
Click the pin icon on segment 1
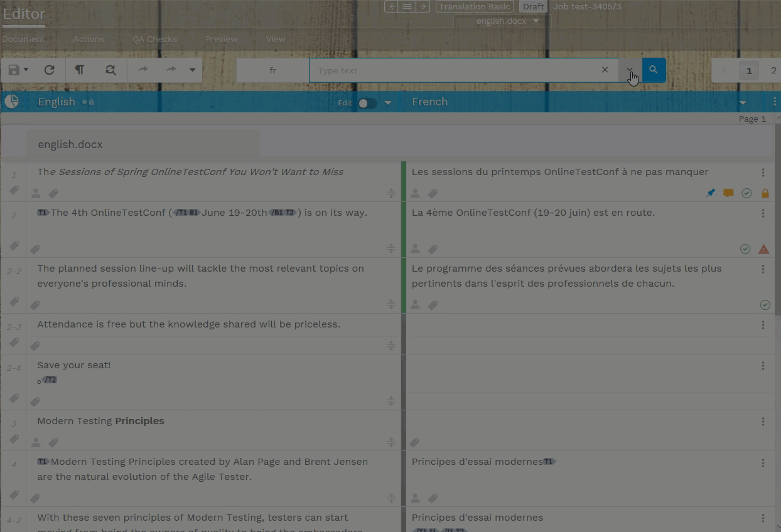point(710,193)
